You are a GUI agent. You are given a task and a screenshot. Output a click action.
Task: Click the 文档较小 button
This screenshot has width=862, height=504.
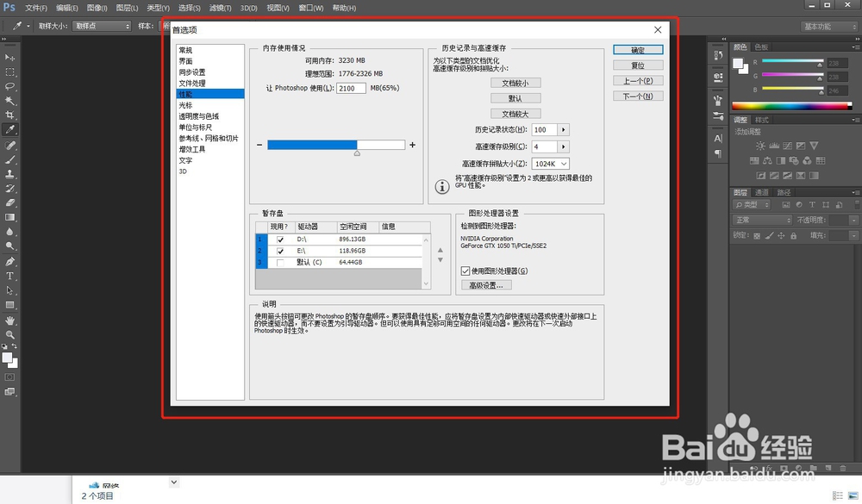pyautogui.click(x=515, y=83)
